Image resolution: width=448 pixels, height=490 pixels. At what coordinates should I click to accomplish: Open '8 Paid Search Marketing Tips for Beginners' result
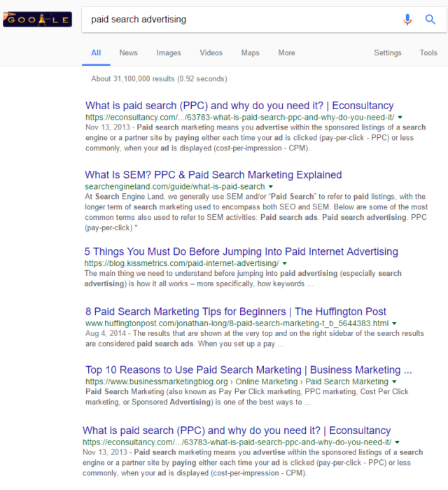[x=236, y=311]
